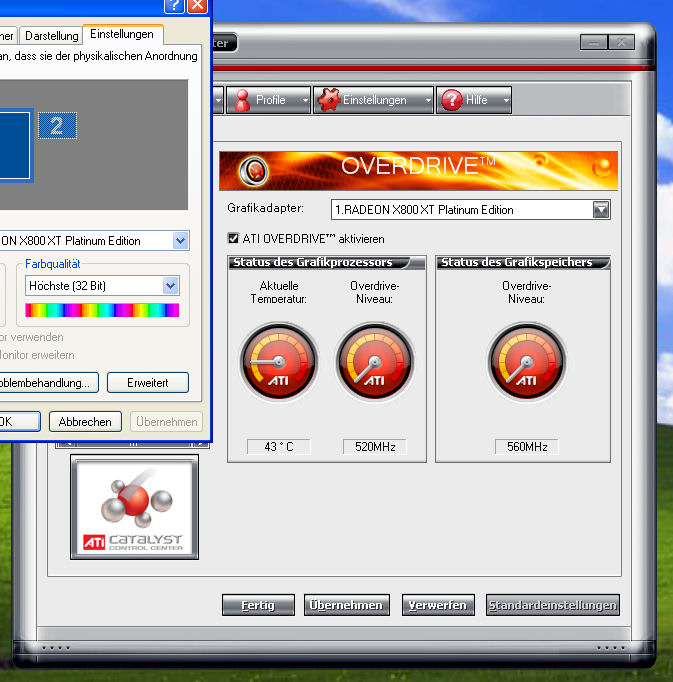Click the Status des Grafikprozessors header
This screenshot has width=673, height=682.
click(326, 263)
